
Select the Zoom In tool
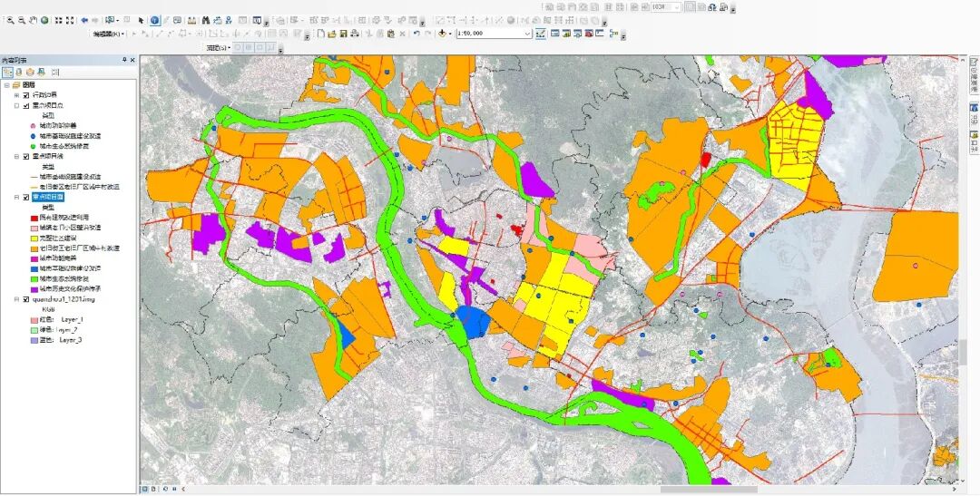pyautogui.click(x=10, y=19)
